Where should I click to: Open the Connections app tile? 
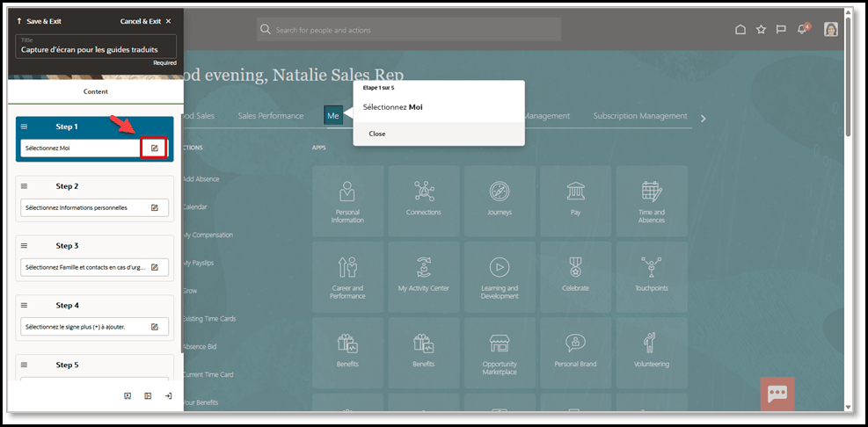click(424, 201)
